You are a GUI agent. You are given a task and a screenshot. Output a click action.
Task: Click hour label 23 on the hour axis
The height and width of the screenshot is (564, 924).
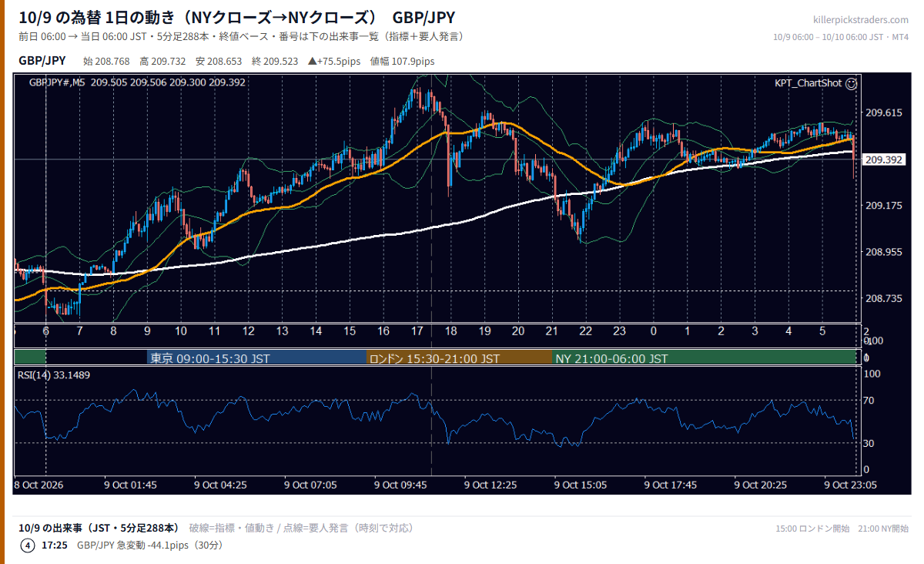tap(620, 331)
